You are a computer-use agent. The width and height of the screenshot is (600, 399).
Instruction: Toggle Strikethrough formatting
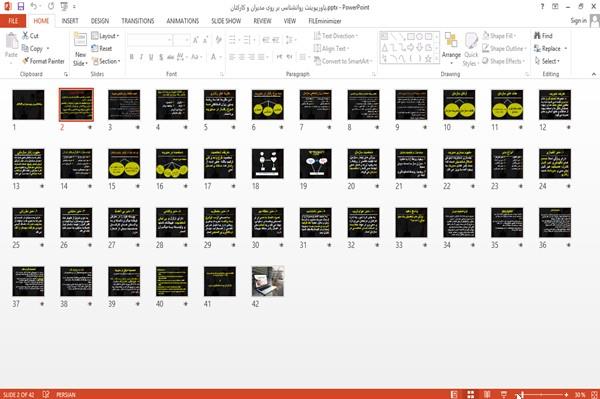tap(170, 57)
